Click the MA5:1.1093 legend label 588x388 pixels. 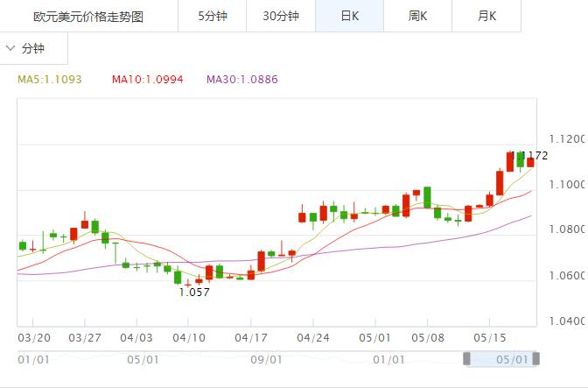(50, 80)
